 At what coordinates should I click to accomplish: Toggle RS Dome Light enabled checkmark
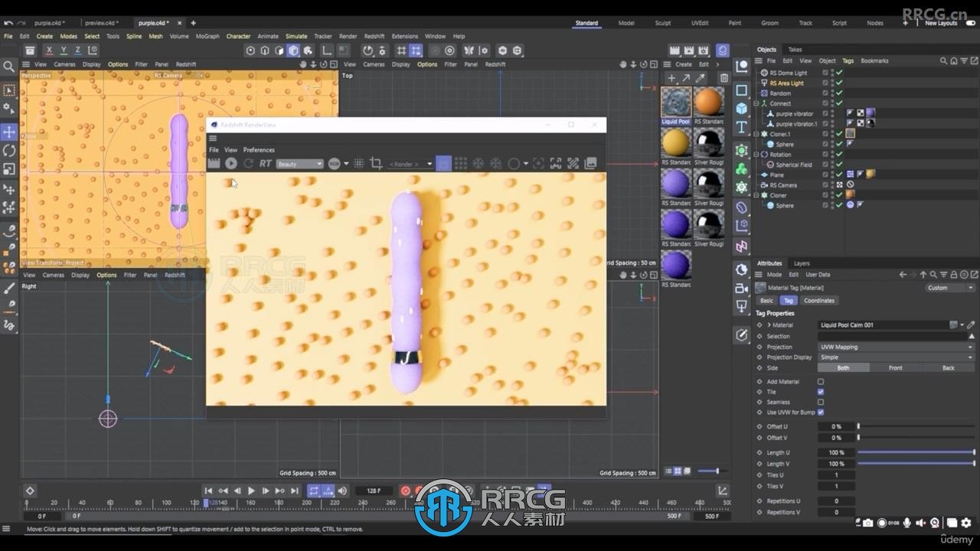(839, 73)
